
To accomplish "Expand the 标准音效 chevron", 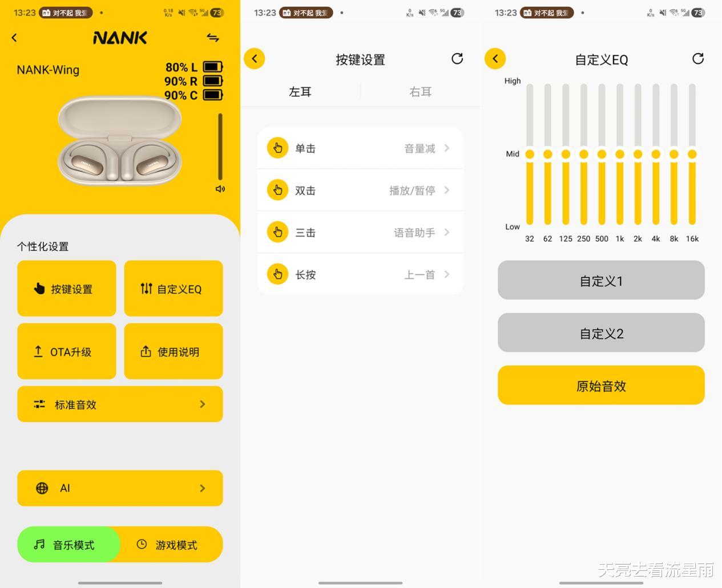I will point(203,404).
